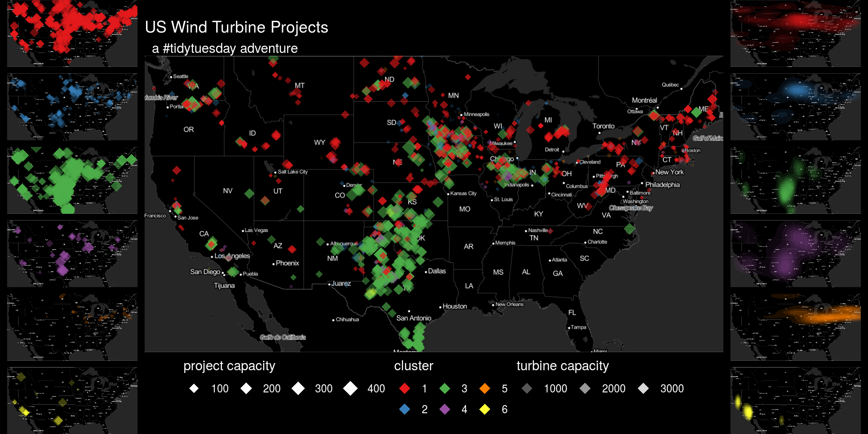Select the orange cluster 5 legend diamond
The width and height of the screenshot is (868, 434).
pyautogui.click(x=485, y=388)
